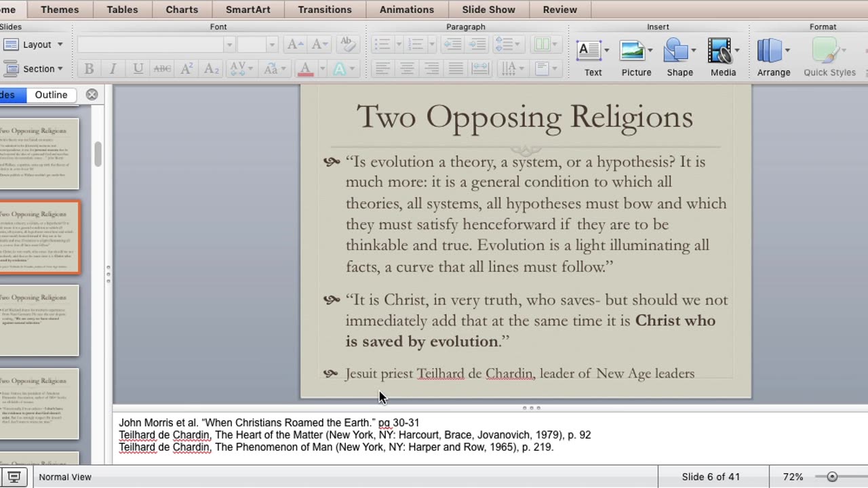Image resolution: width=868 pixels, height=488 pixels.
Task: Toggle Italic formatting
Action: click(x=113, y=68)
